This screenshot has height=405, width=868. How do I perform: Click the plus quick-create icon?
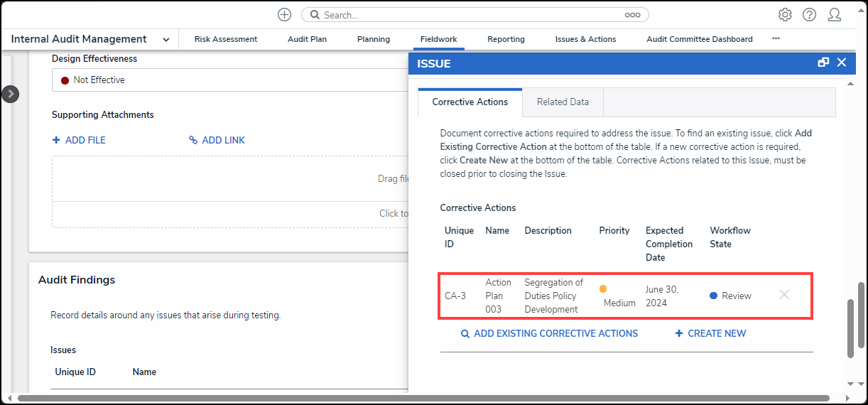(284, 15)
